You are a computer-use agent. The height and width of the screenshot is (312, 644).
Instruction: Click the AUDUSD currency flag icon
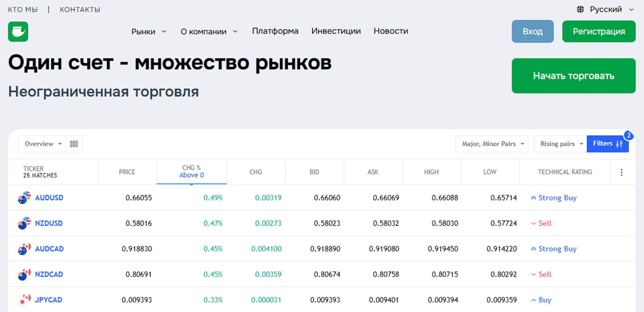click(x=24, y=198)
